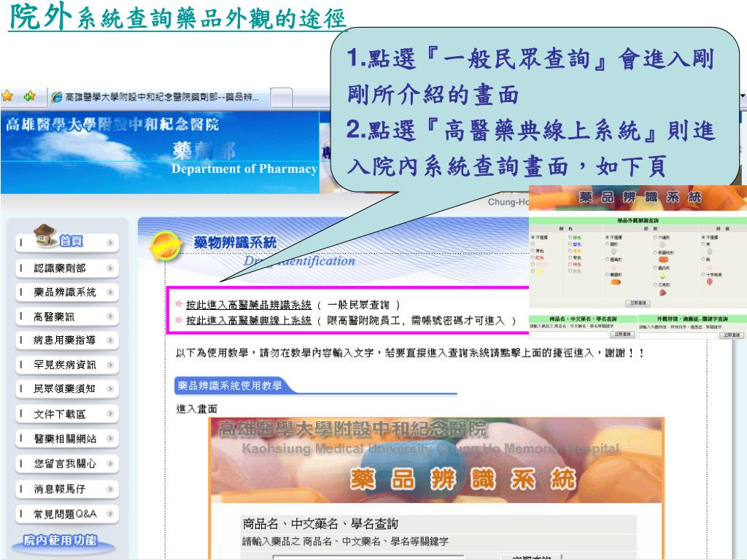Click the 外觀特徵、適應症 keyword input in inset

click(678, 335)
